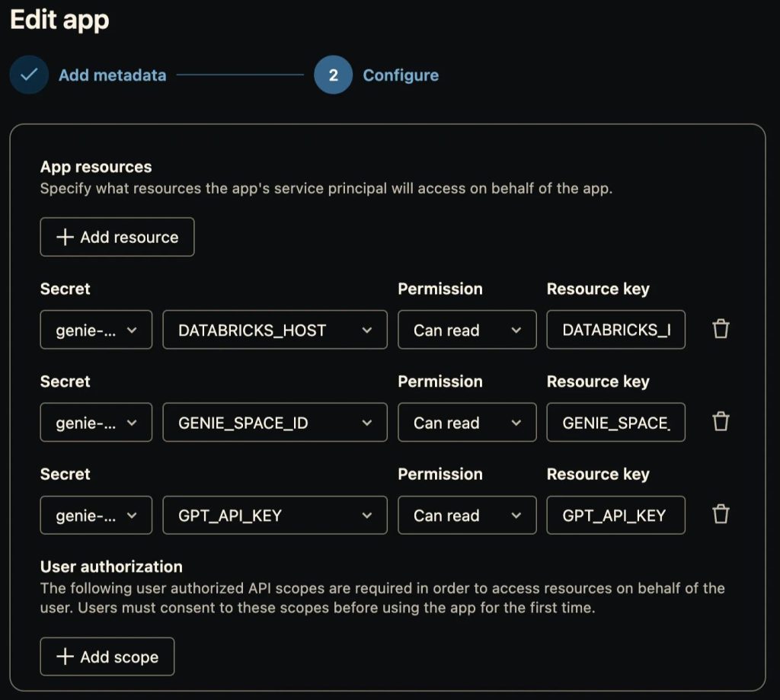Change the DATABRICKS_HOST key selection
Image resolution: width=780 pixels, height=700 pixels.
pos(274,330)
